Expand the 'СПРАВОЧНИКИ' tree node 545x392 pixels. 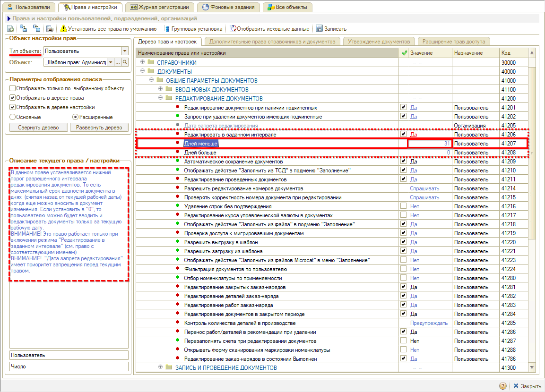pos(143,62)
